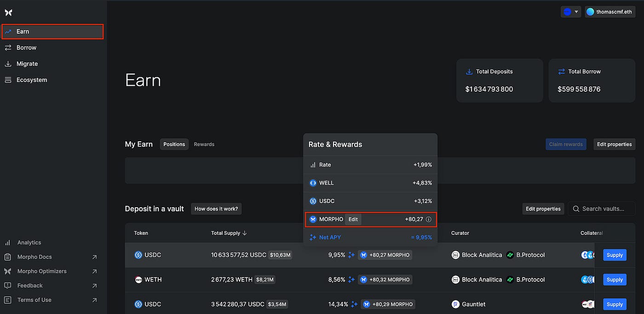Click the Gauntlet curator logo icon

point(455,304)
